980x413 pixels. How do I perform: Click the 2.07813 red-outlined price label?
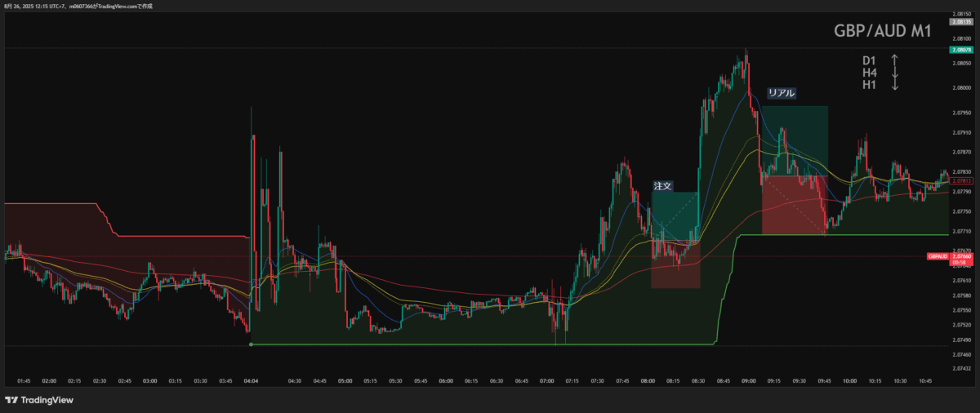pos(964,180)
